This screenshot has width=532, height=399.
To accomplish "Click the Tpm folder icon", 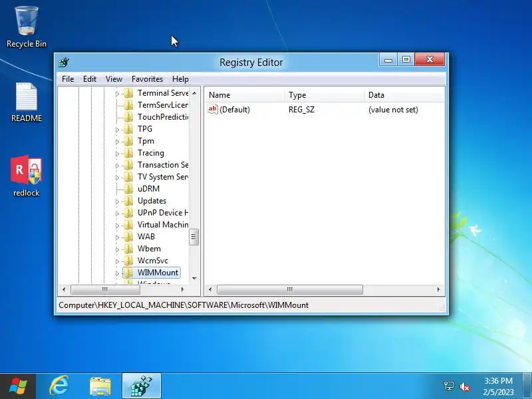I will click(128, 141).
